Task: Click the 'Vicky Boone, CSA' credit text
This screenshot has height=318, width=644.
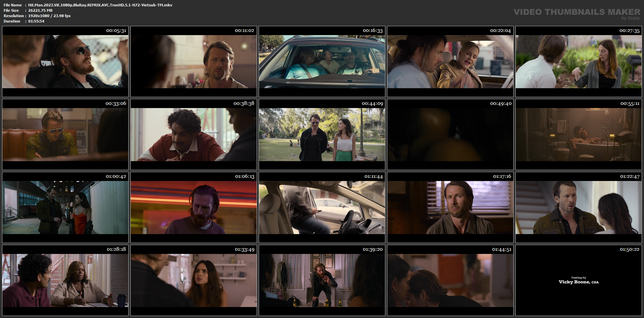Action: pos(578,282)
